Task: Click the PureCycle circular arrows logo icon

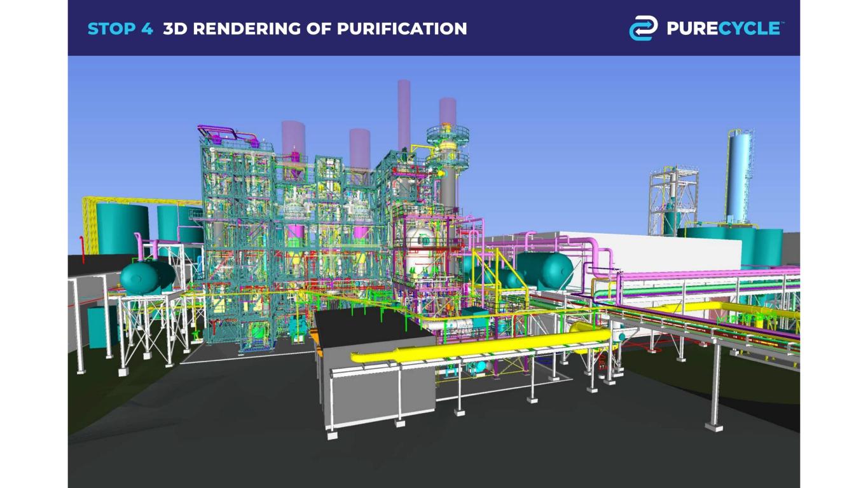Action: coord(644,29)
